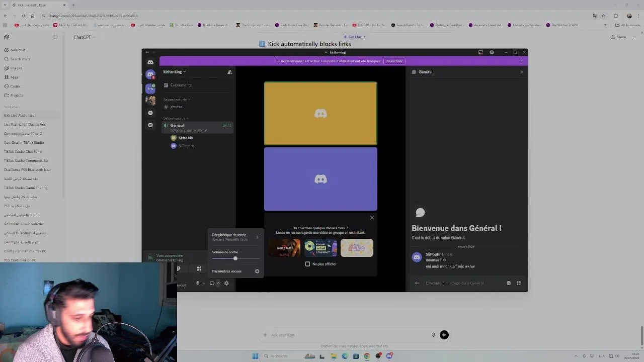Screen dimensions: 644x362
Task: Select user SliPoutine in voice channel
Action: click(183, 146)
